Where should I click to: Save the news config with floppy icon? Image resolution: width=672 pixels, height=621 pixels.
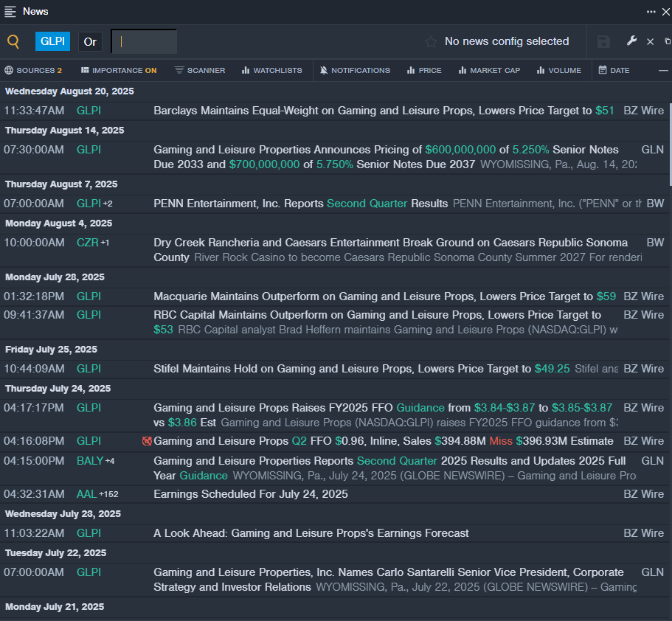pos(603,41)
